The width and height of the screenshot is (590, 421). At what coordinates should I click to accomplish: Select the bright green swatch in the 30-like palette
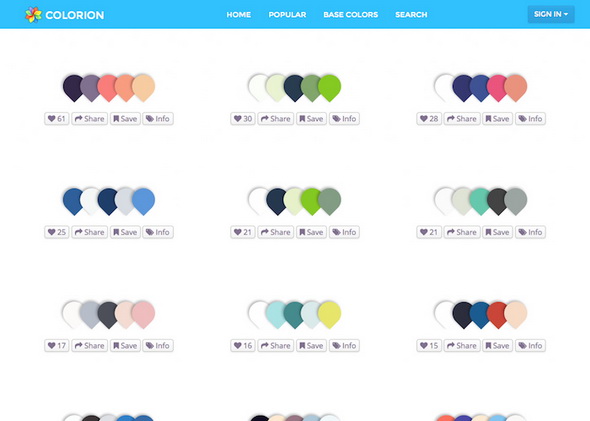point(330,88)
